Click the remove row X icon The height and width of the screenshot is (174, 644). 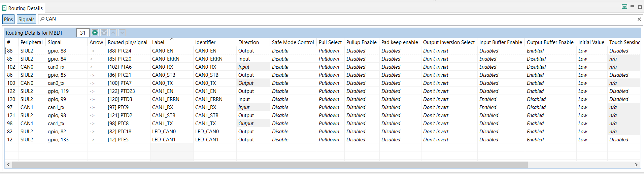point(104,33)
